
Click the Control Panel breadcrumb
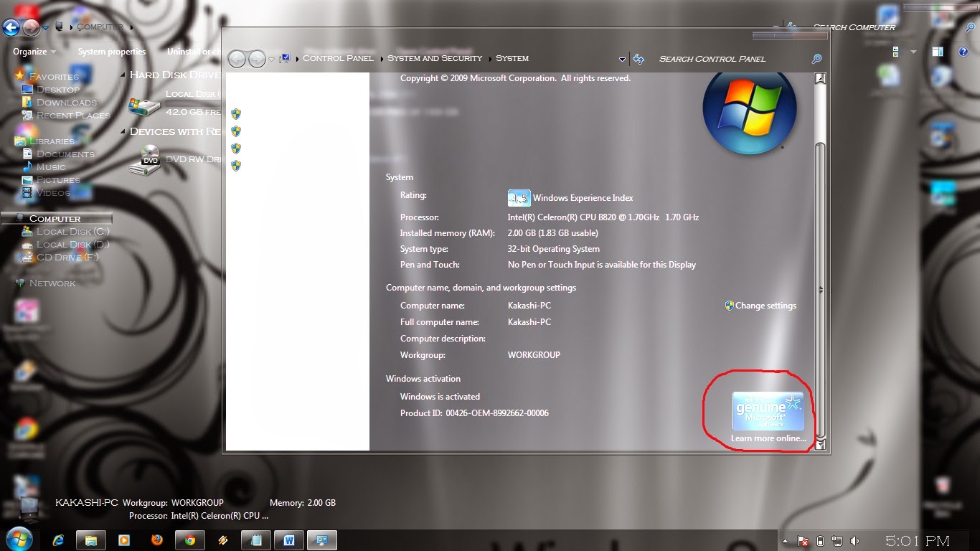pos(338,59)
